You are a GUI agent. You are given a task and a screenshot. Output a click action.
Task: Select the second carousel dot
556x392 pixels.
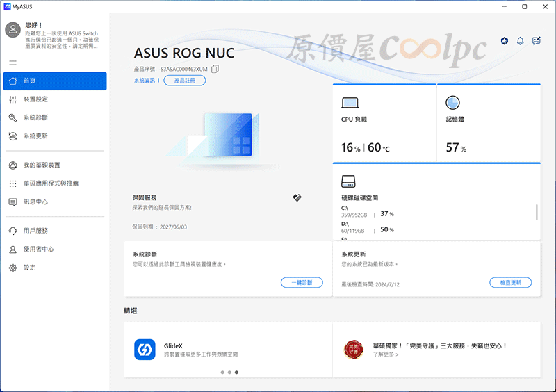(x=229, y=372)
